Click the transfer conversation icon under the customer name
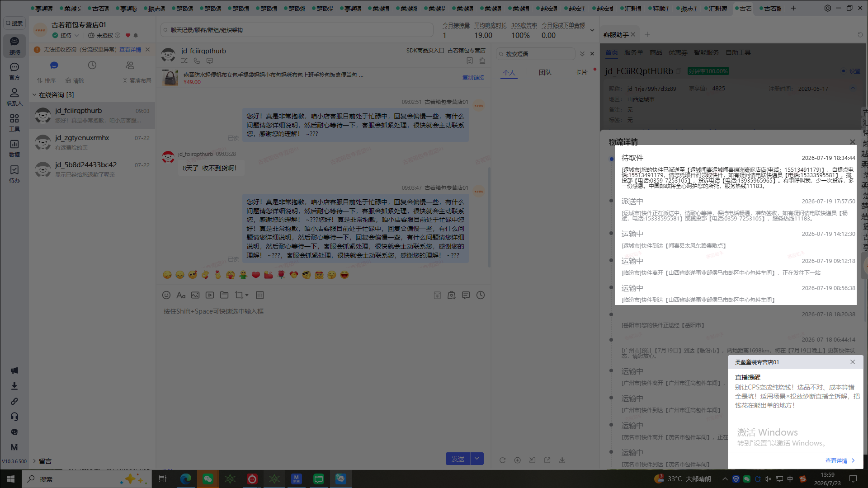This screenshot has height=488, width=868. pyautogui.click(x=184, y=61)
